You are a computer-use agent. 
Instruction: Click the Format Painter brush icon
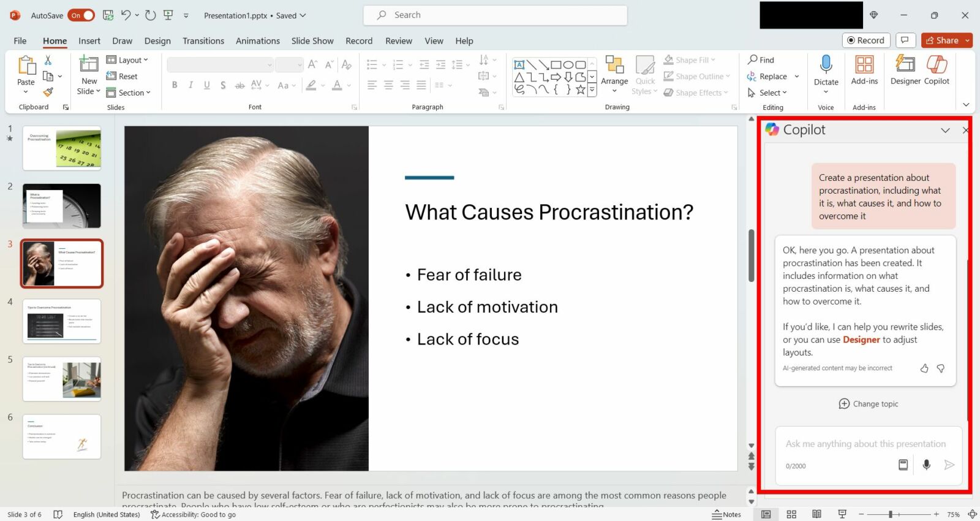click(48, 92)
